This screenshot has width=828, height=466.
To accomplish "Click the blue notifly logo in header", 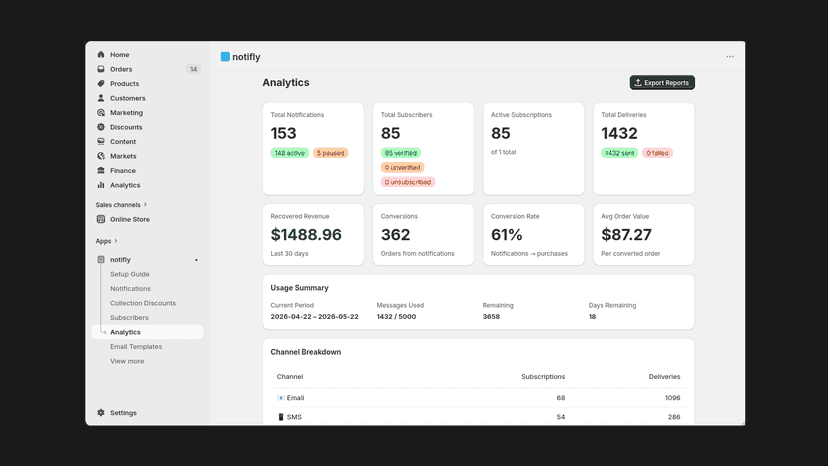I will pyautogui.click(x=225, y=57).
